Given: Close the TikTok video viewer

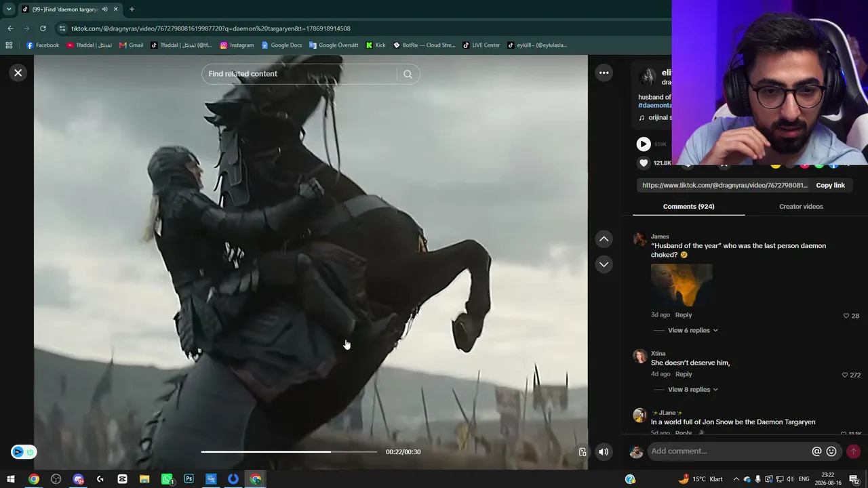Looking at the screenshot, I should [18, 73].
